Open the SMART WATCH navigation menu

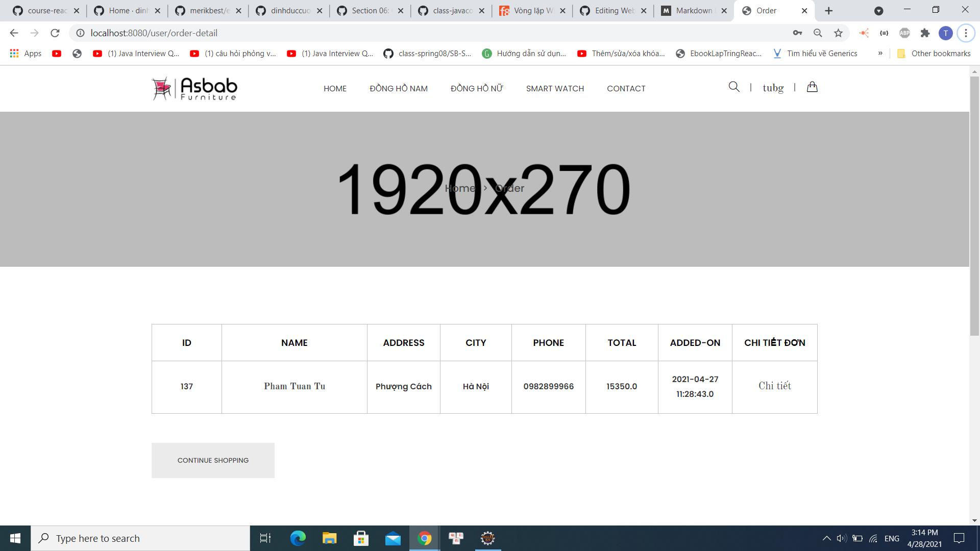pyautogui.click(x=555, y=88)
